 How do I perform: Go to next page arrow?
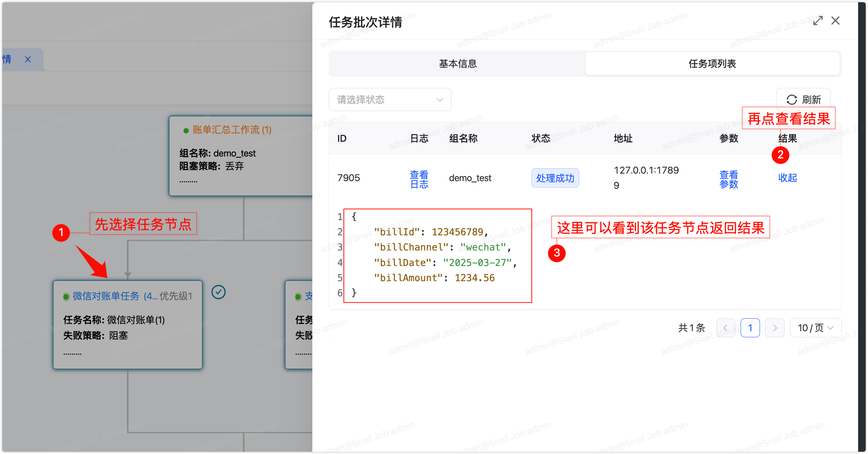[x=775, y=328]
